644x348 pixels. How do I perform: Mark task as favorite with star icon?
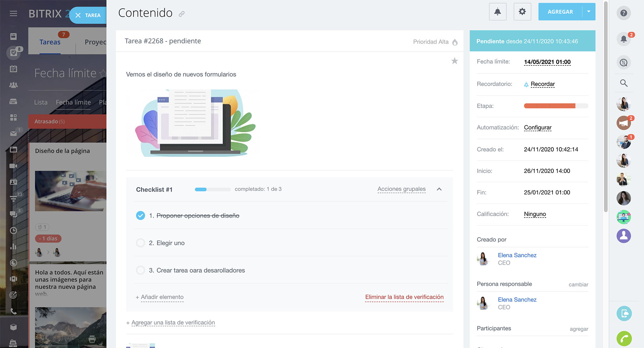tap(454, 61)
